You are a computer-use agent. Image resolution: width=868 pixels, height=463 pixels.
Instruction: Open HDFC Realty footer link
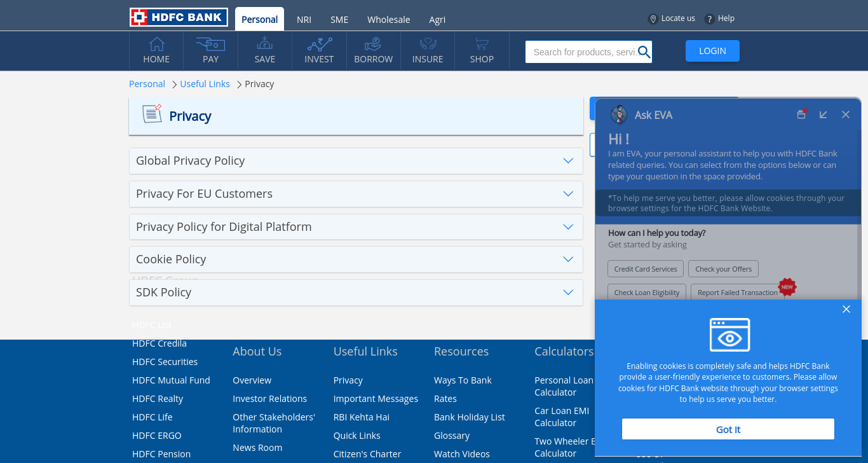(x=158, y=399)
